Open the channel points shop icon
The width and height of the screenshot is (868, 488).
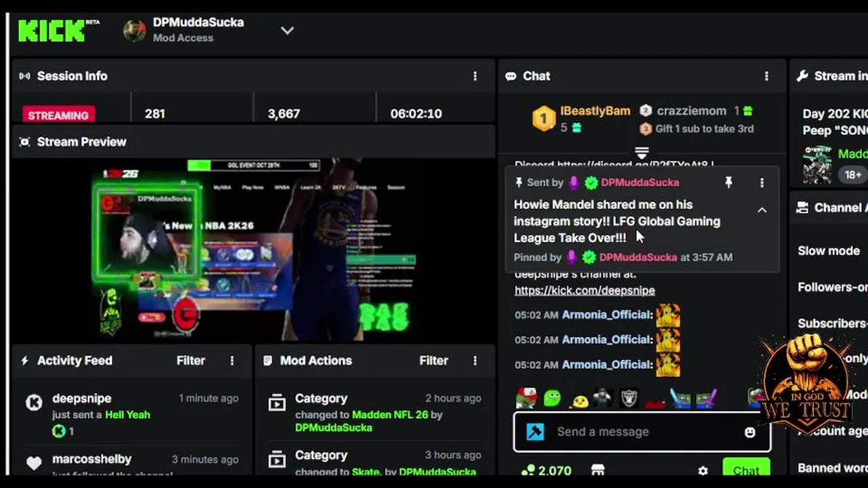597,470
